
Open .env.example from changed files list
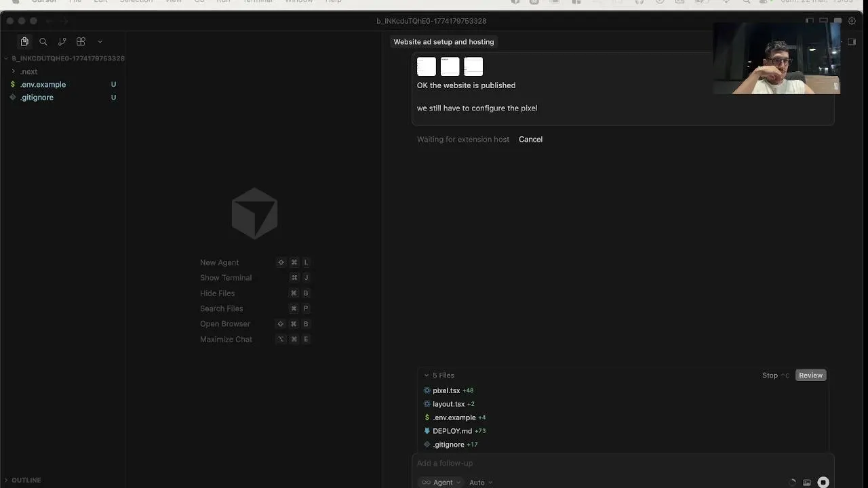pos(454,418)
